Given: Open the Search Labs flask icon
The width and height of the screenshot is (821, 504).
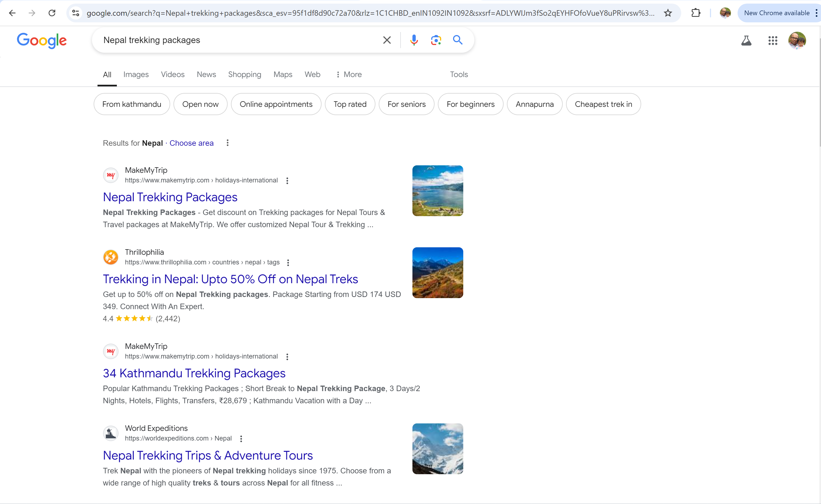Looking at the screenshot, I should [746, 41].
